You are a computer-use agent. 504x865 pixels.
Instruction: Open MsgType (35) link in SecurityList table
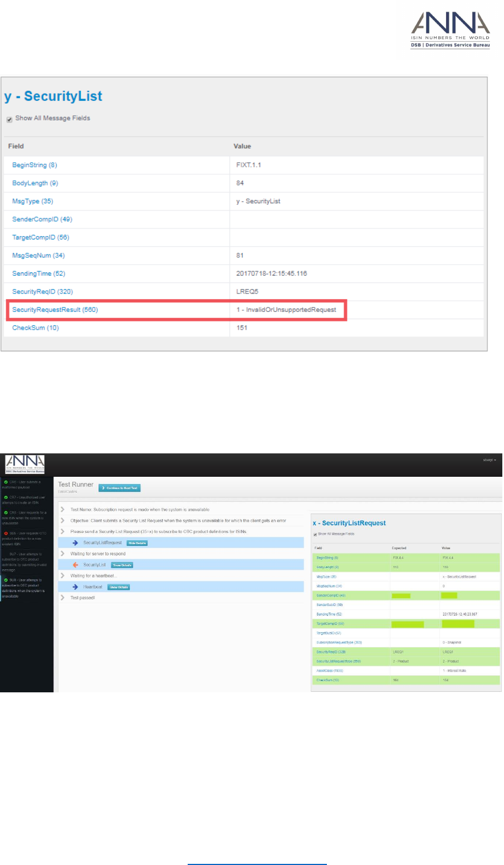(x=33, y=201)
